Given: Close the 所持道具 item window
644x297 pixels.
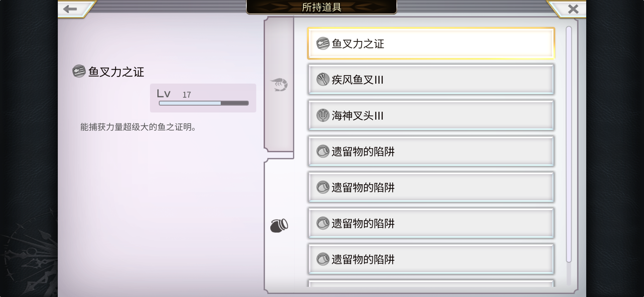Looking at the screenshot, I should [x=573, y=9].
